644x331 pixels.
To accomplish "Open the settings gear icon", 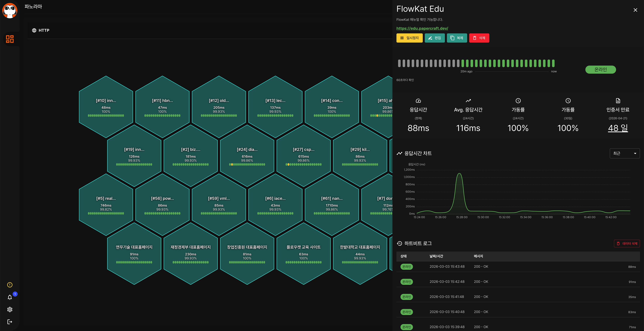I will click(x=10, y=309).
